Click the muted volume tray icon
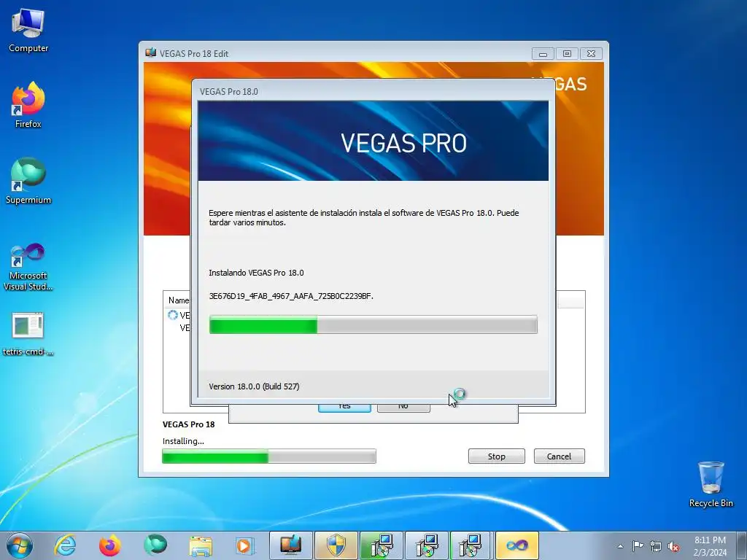Viewport: 747px width, 560px height. coord(673,546)
